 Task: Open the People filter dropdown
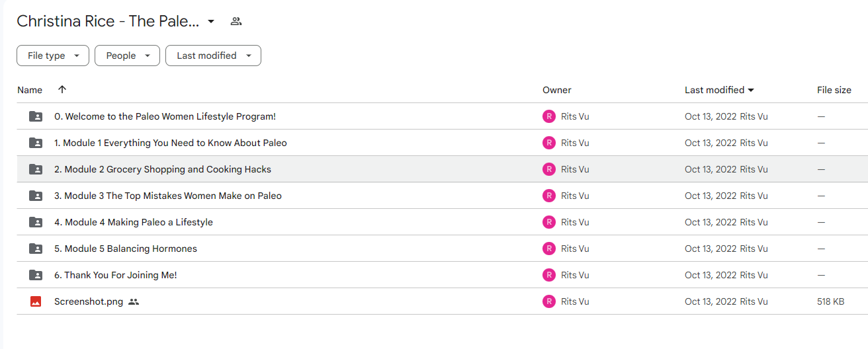(128, 56)
